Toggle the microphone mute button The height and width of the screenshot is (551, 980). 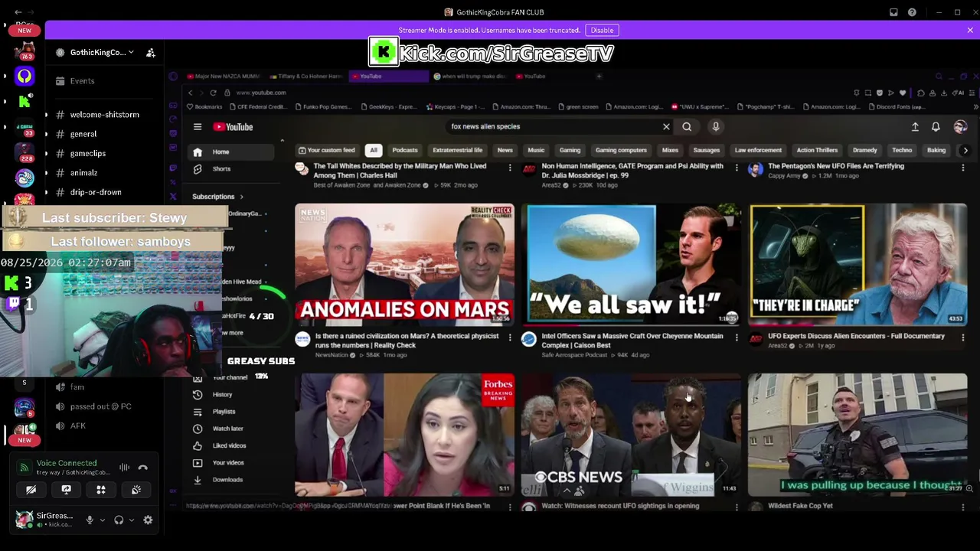point(90,520)
